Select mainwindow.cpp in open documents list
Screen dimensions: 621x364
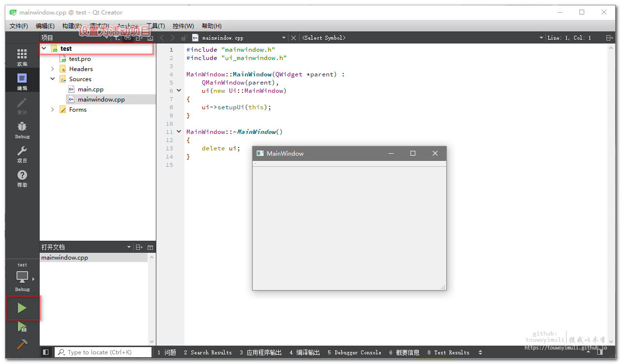tap(94, 258)
